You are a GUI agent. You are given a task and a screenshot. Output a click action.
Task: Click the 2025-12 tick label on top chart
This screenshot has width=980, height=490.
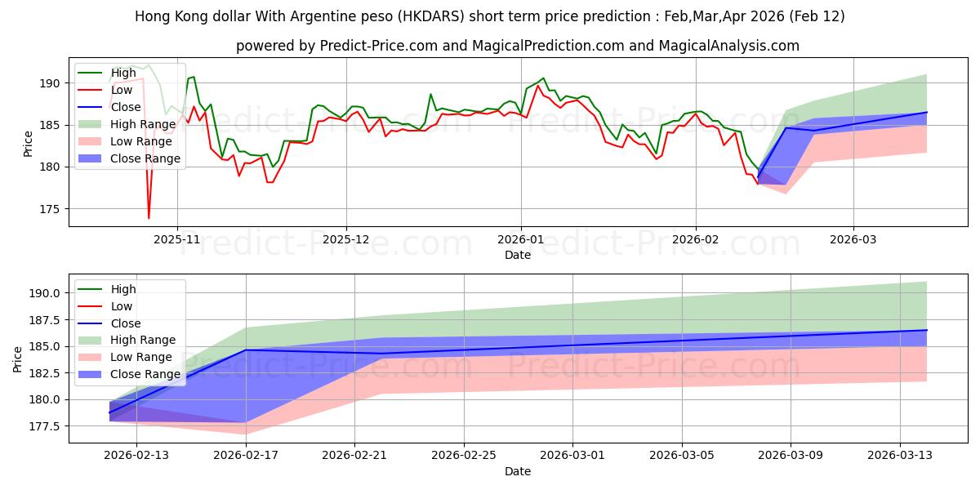click(x=346, y=240)
